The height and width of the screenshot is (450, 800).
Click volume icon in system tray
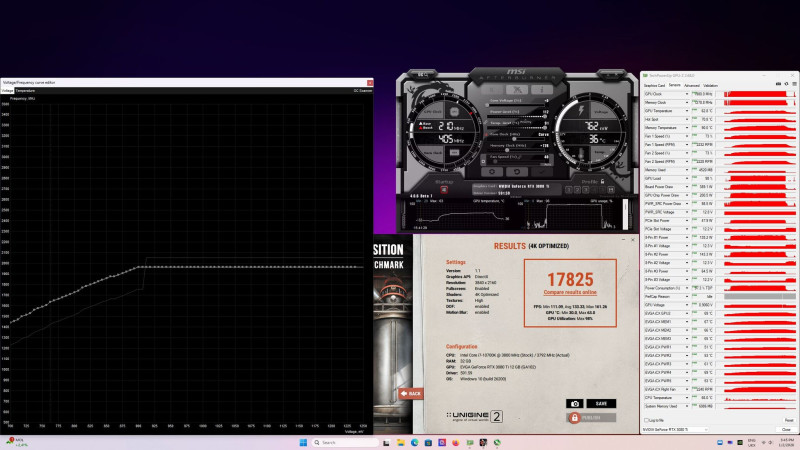pyautogui.click(x=770, y=442)
